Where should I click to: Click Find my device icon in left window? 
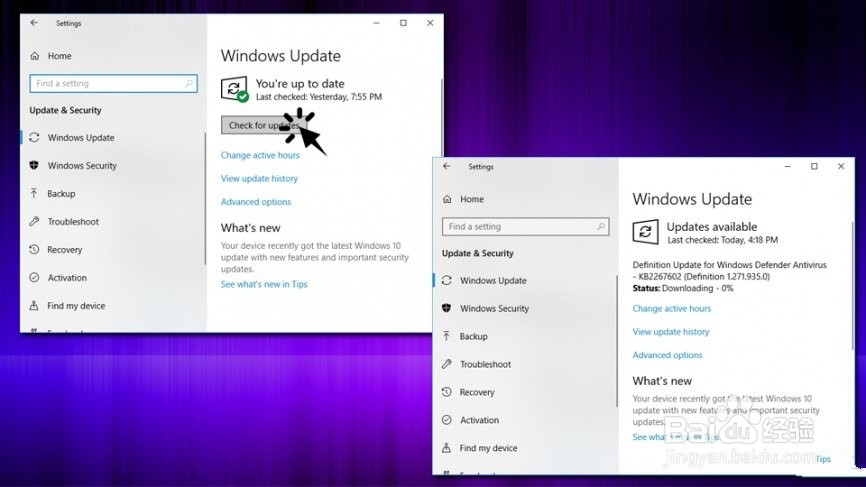click(34, 305)
